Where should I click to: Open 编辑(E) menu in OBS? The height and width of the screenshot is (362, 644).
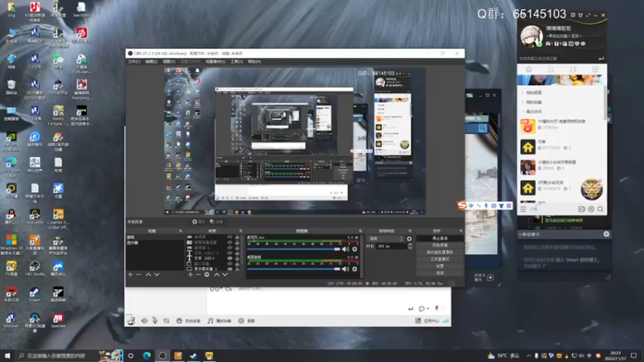tap(151, 62)
